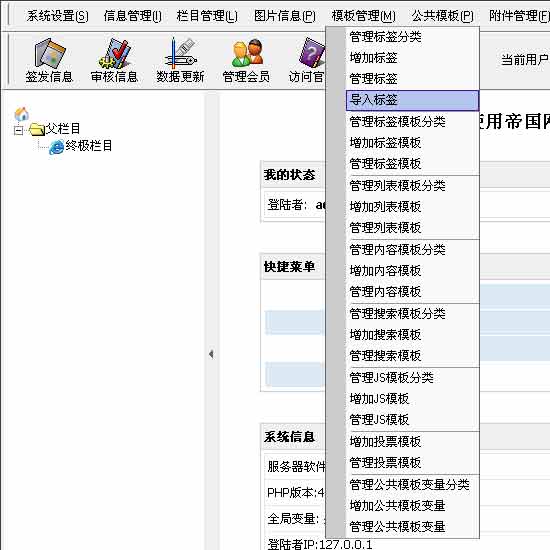Viewport: 550px width, 550px height.
Task: Open 管理会员 users icon
Action: click(x=248, y=53)
